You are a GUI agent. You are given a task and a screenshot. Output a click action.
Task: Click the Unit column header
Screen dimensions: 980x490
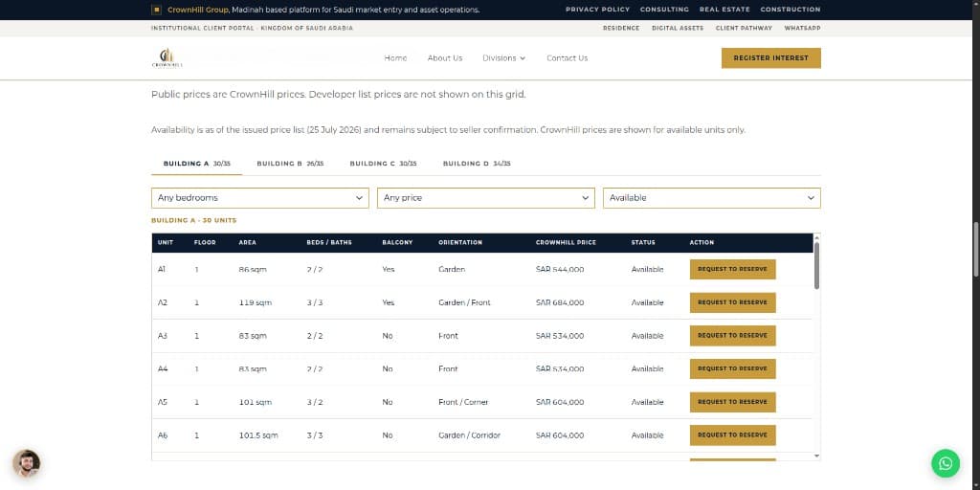(166, 242)
